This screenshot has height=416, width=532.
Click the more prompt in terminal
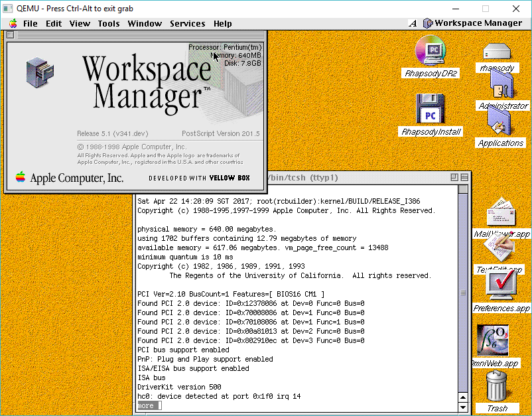tap(146, 405)
